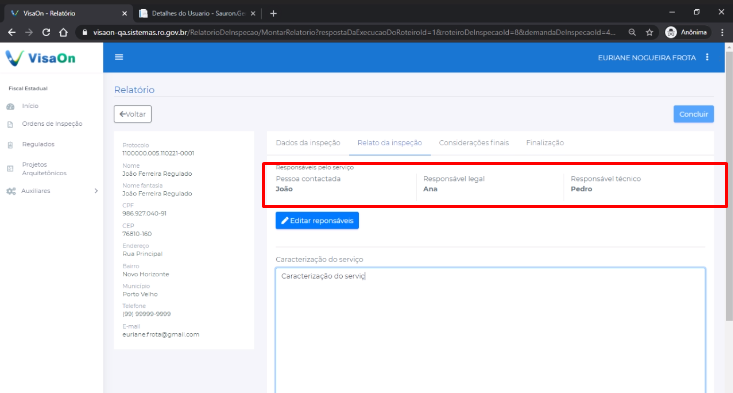Click the zoom magnifier icon in address bar

[632, 32]
